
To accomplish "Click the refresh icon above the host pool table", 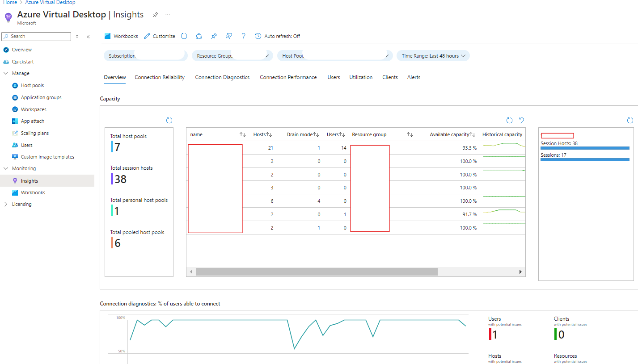I will [509, 120].
